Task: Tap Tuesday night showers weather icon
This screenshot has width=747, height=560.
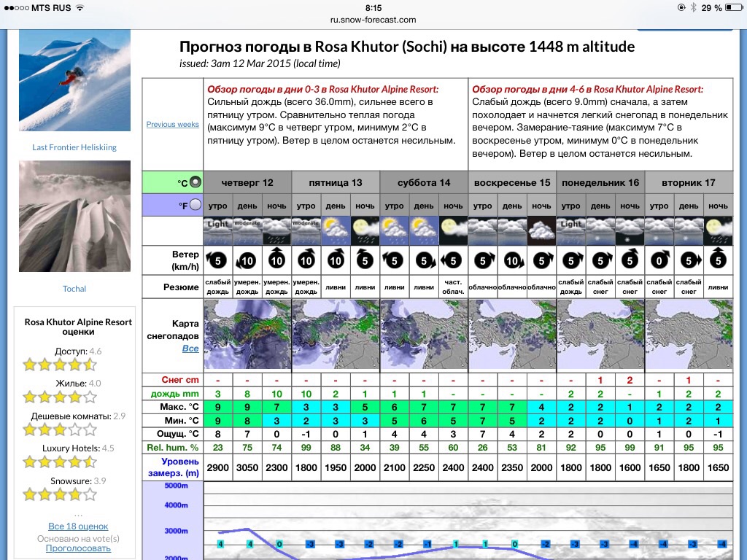Action: click(718, 231)
